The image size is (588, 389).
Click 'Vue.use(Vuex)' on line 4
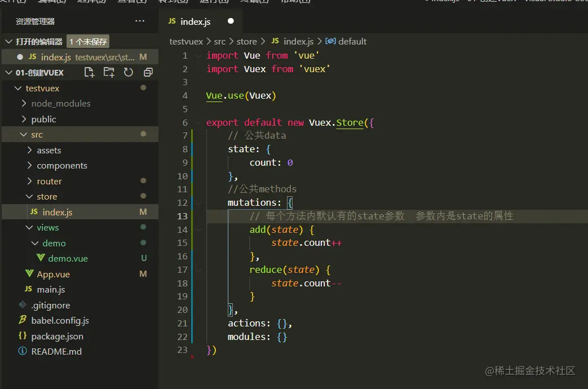tap(241, 96)
